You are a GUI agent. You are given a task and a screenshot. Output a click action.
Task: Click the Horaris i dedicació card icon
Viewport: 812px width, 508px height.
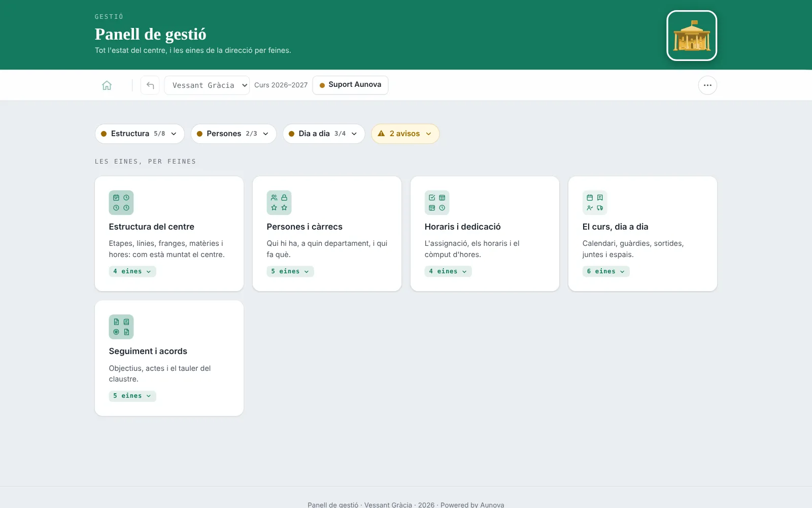click(437, 203)
